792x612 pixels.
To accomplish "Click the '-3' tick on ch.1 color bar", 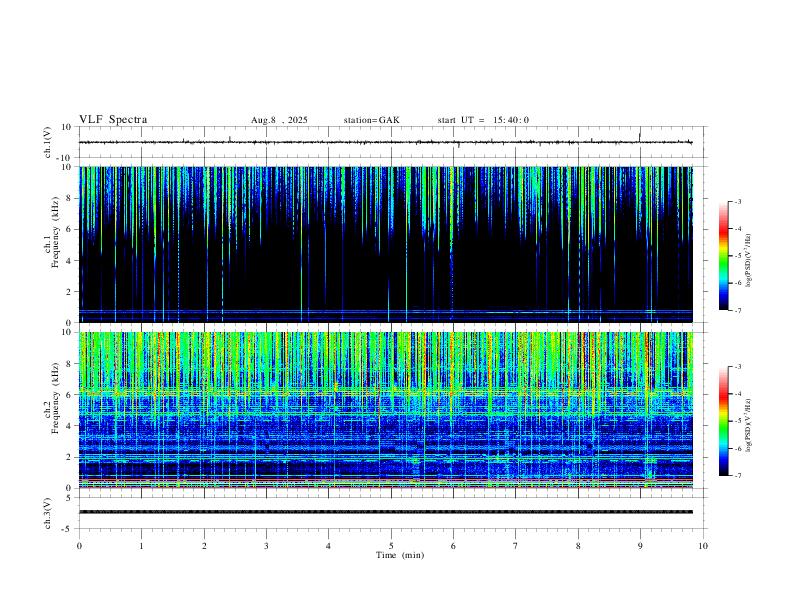I will pos(737,201).
